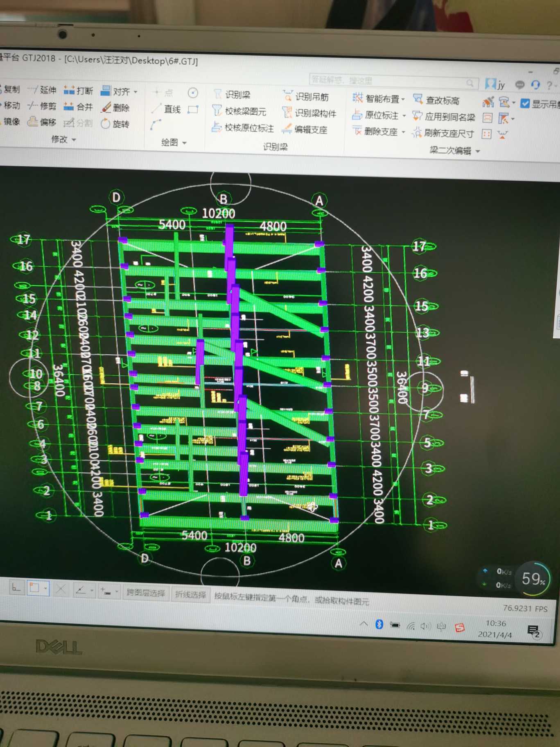Run 识别梁构件 beam component recognition
Viewport: 560px width, 747px height.
[x=309, y=113]
